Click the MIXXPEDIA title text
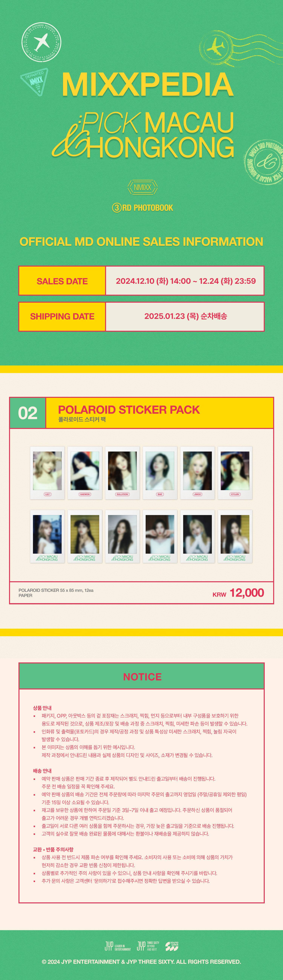 (147, 84)
